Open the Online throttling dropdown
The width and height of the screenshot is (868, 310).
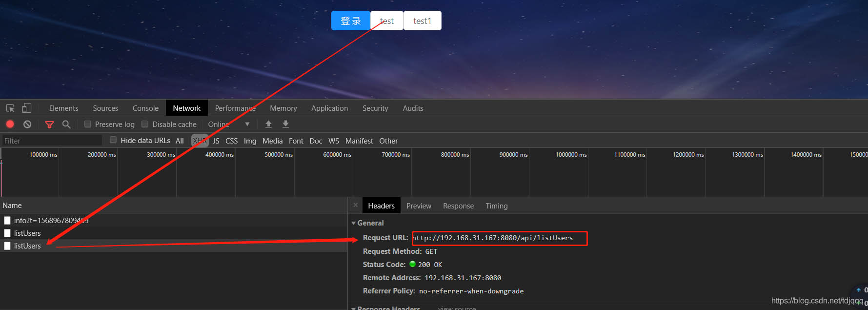(229, 124)
